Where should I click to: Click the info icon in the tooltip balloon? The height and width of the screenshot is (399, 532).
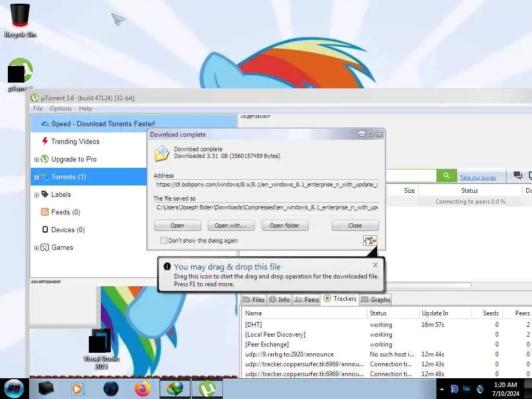click(167, 267)
